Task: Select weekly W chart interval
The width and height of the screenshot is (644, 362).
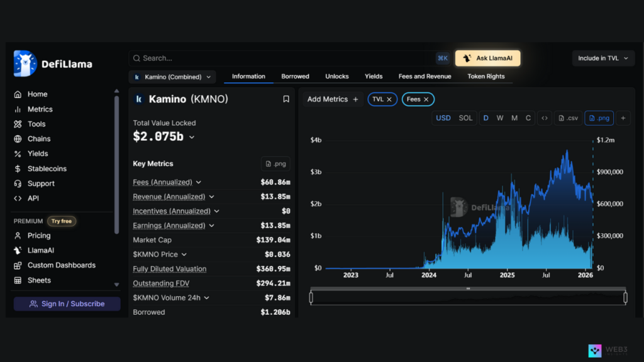Action: coord(500,118)
